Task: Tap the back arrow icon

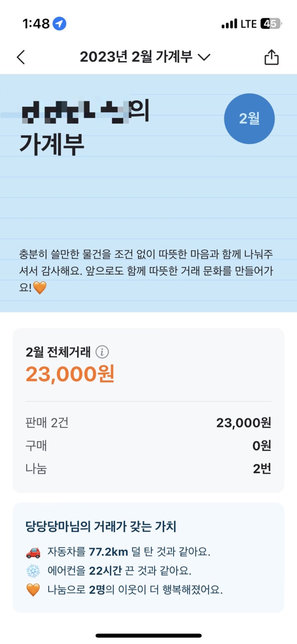Action: click(21, 57)
